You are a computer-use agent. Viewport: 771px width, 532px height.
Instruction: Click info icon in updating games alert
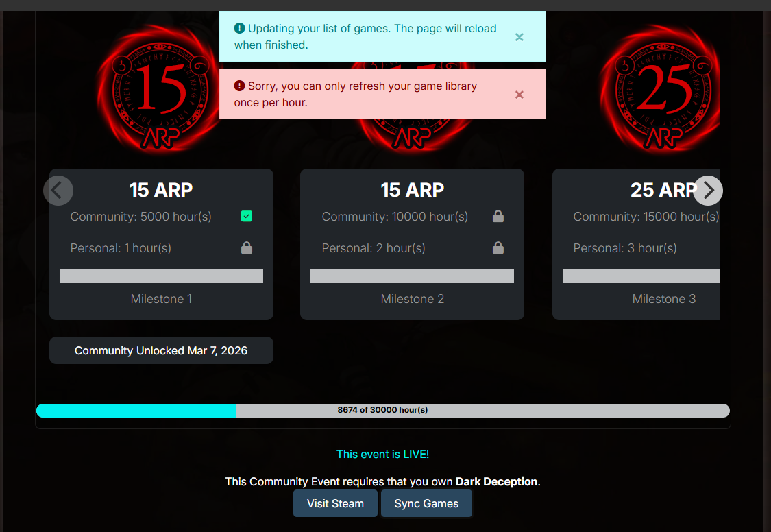pyautogui.click(x=239, y=28)
